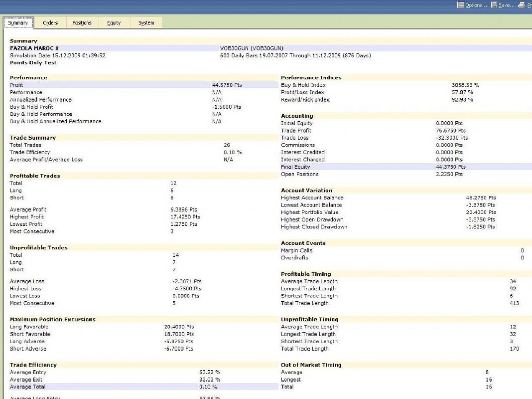The width and height of the screenshot is (532, 399).
Task: Click the Maximum Position Excursions header
Action: click(x=52, y=320)
